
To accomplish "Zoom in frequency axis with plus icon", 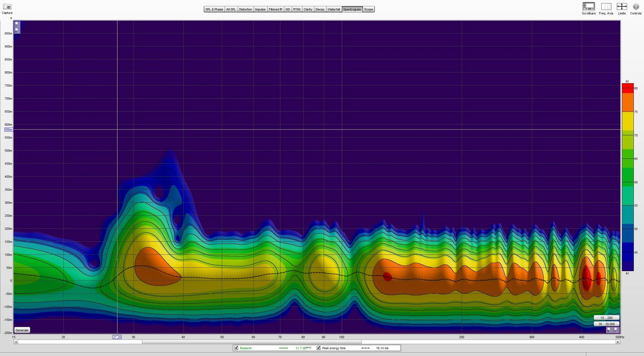I will (615, 330).
